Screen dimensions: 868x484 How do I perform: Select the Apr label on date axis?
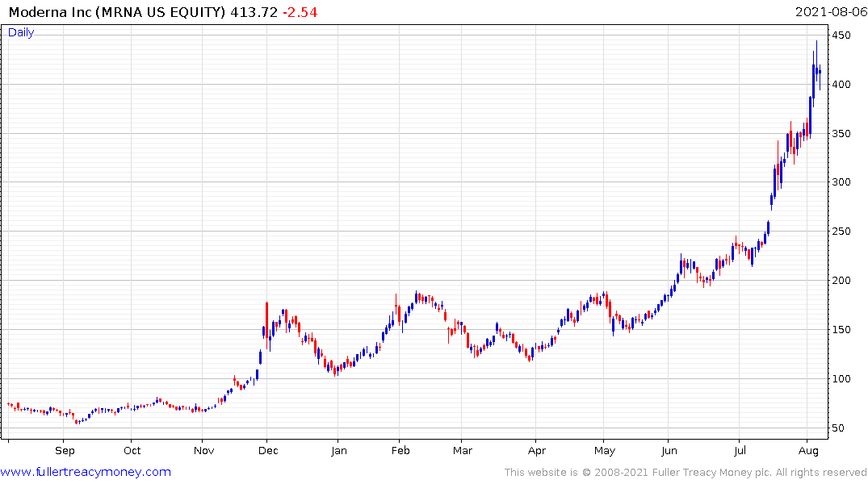(x=536, y=451)
